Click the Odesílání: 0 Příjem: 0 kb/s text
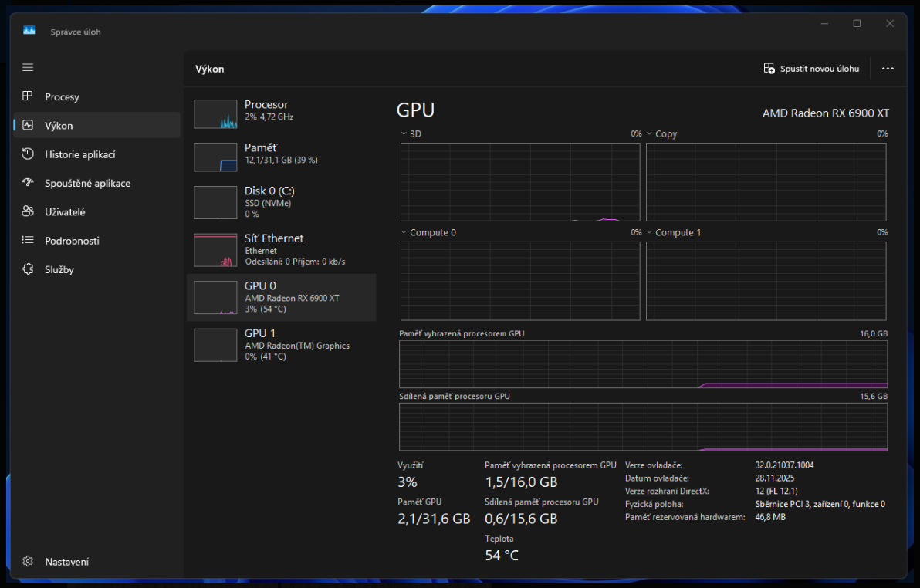 295,262
